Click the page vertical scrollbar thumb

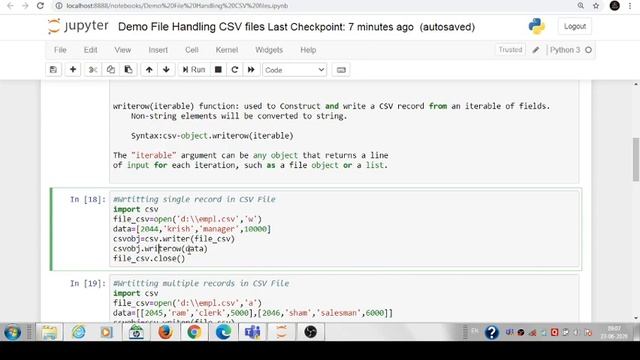tap(636, 159)
